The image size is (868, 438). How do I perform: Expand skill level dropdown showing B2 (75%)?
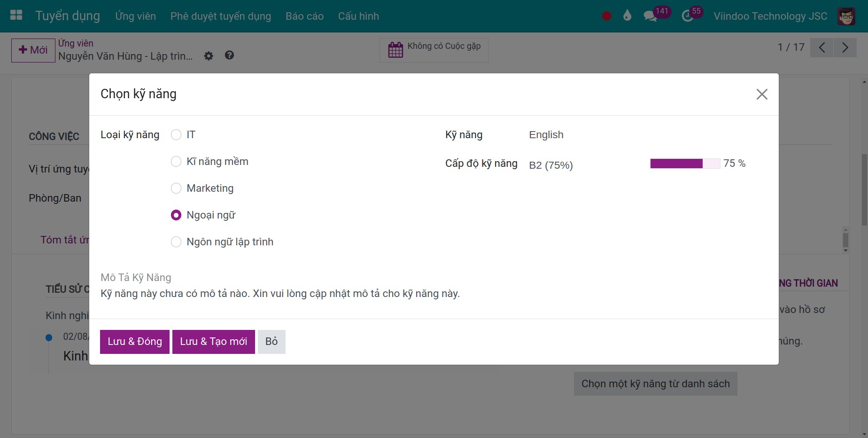[x=582, y=165]
